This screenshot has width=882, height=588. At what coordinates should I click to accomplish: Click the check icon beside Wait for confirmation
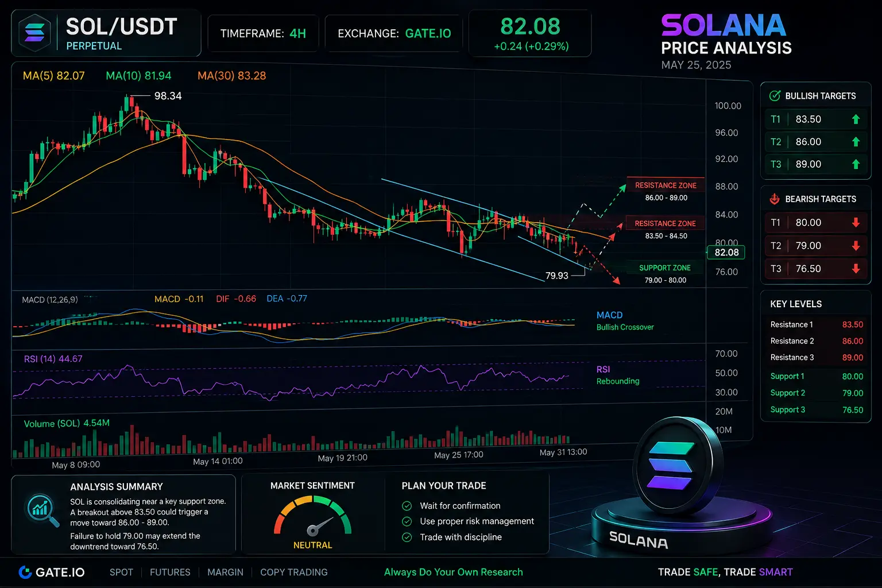click(407, 506)
